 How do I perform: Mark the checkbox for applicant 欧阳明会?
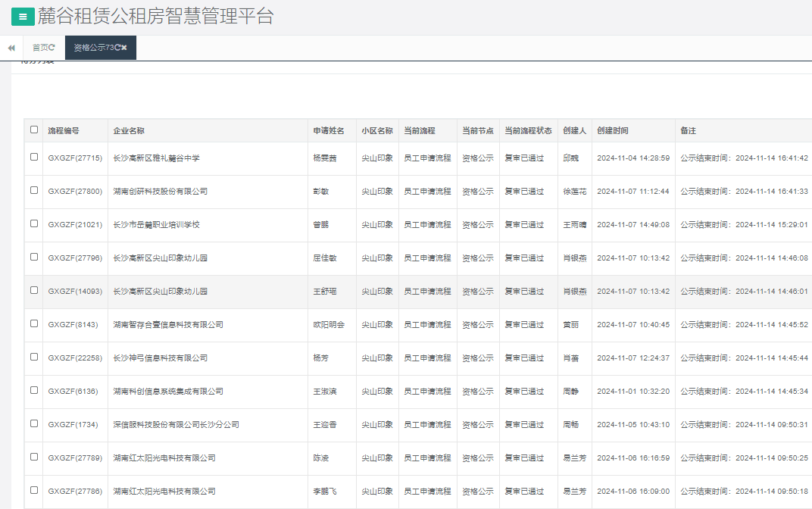click(x=34, y=323)
